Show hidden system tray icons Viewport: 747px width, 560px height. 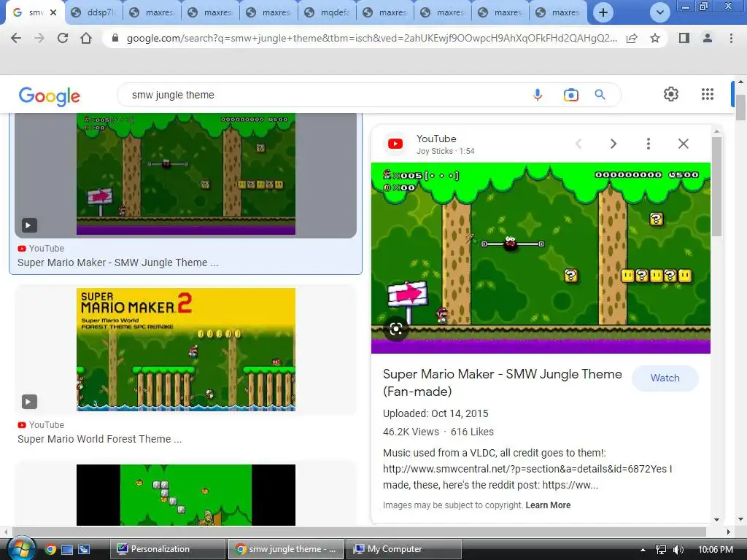(x=643, y=550)
